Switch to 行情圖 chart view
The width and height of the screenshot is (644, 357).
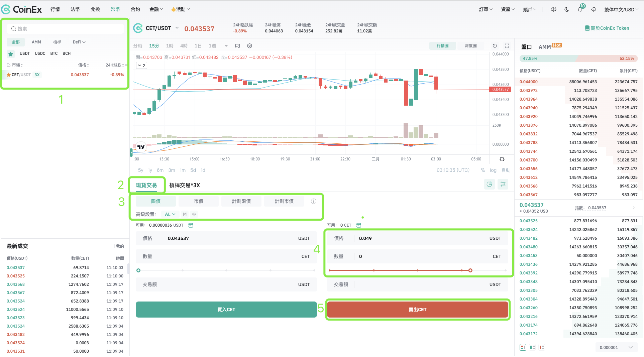click(x=443, y=46)
